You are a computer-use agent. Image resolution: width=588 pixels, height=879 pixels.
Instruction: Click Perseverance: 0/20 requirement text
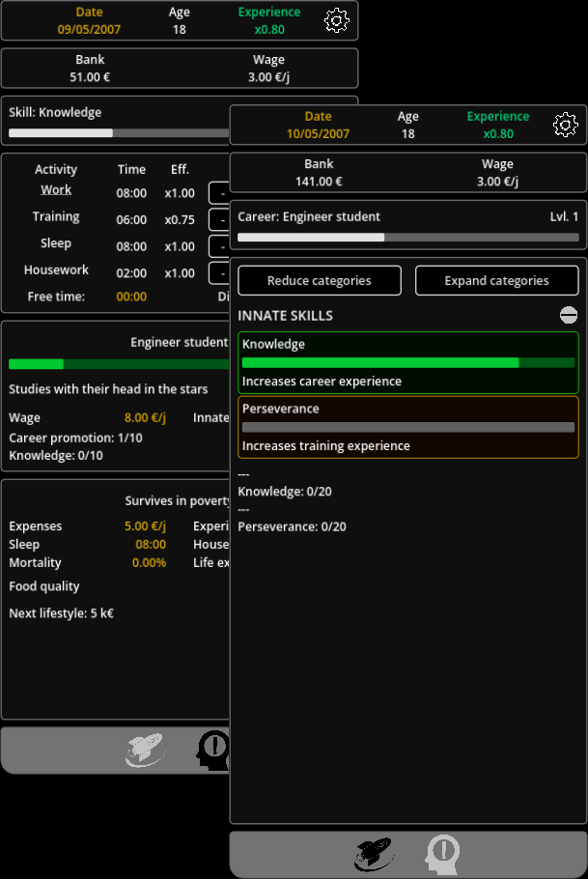pyautogui.click(x=292, y=527)
